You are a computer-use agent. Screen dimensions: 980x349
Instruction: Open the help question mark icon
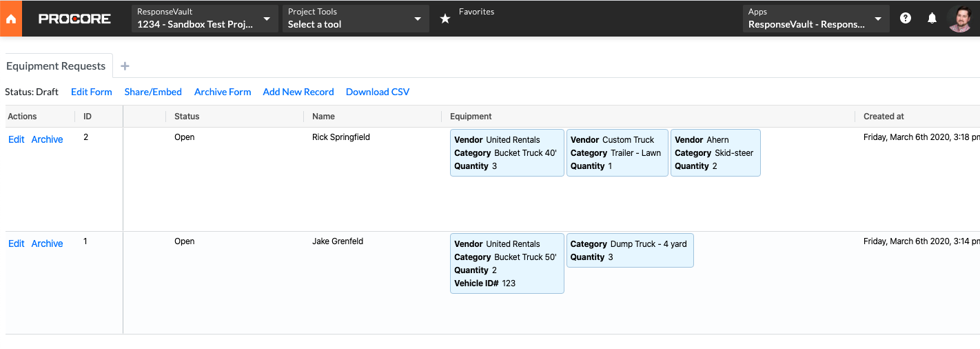point(906,19)
